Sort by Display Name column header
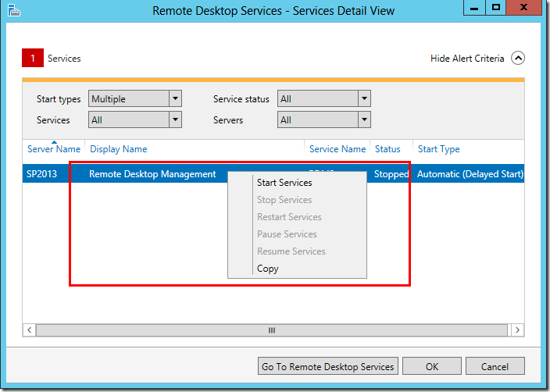The height and width of the screenshot is (392, 550). [x=119, y=149]
